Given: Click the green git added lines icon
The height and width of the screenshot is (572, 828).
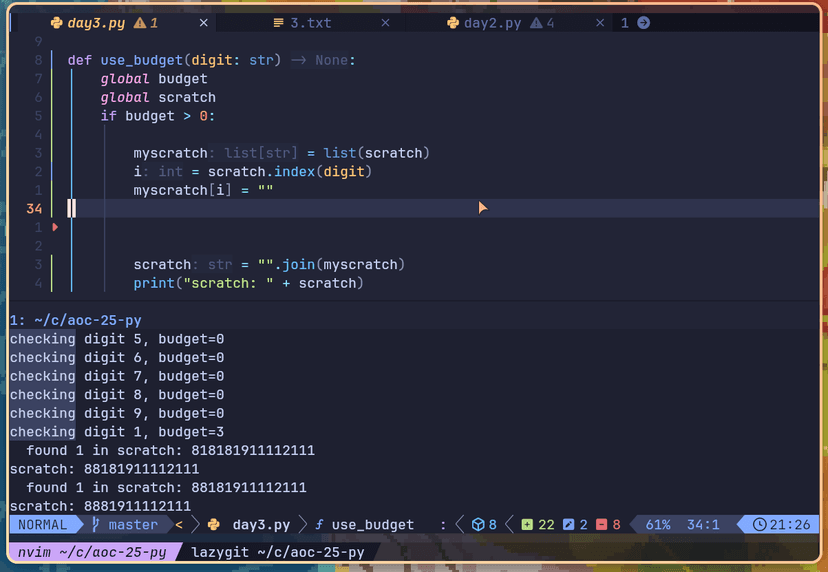Looking at the screenshot, I should (527, 525).
